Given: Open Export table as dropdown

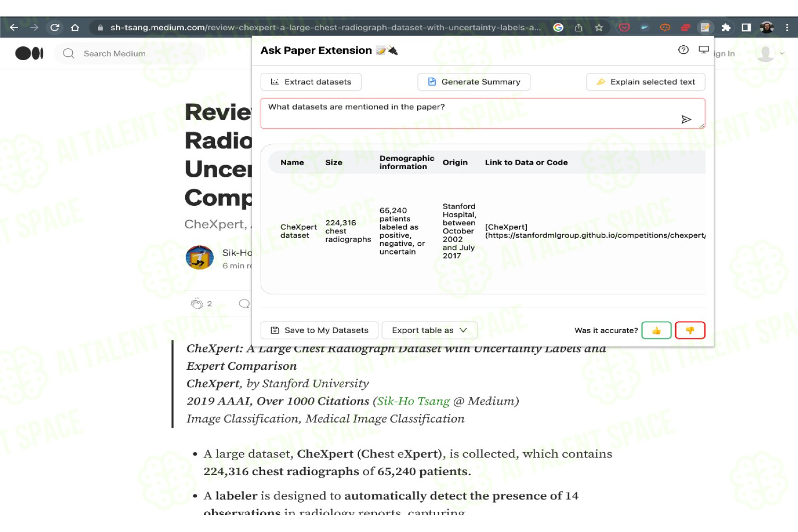Looking at the screenshot, I should [430, 330].
